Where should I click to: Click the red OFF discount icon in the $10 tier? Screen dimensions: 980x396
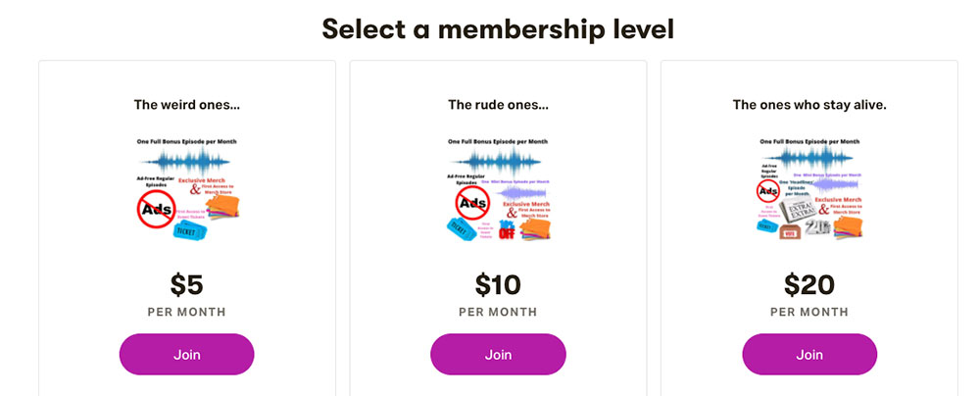pos(507,230)
